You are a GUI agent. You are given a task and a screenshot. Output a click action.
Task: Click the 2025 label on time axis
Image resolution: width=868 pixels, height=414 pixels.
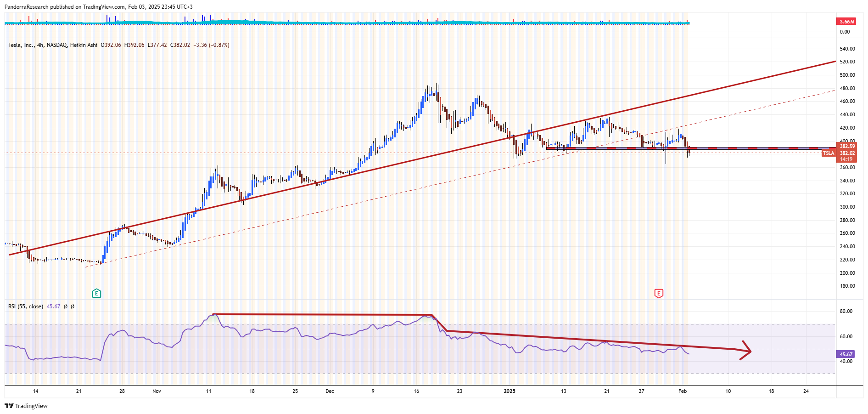point(510,391)
